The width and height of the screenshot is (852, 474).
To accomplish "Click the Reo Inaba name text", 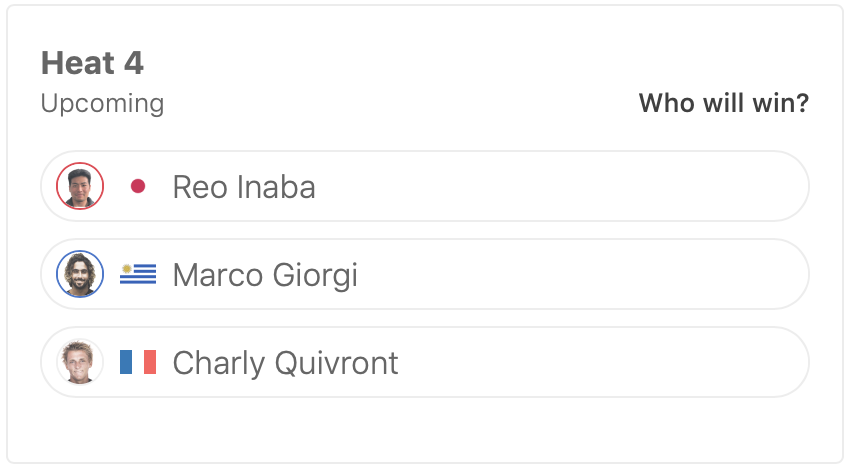I will pyautogui.click(x=244, y=187).
